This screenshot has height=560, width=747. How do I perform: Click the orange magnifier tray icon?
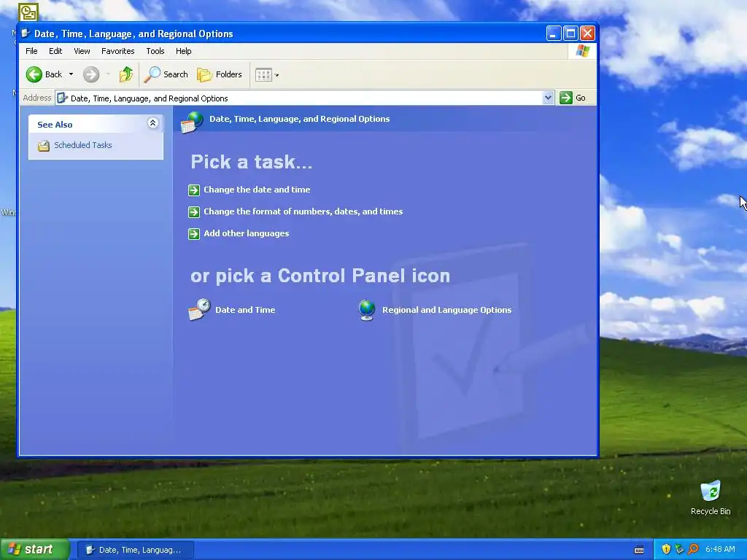[x=693, y=549]
